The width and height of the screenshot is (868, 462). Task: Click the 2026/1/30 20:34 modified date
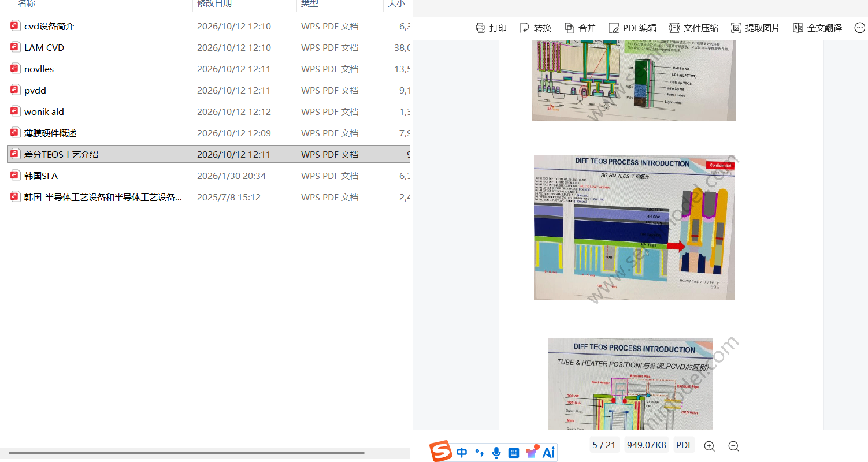tap(231, 176)
